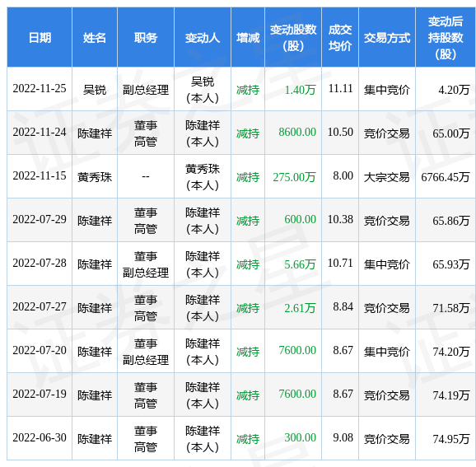Click the 变动人 column header
This screenshot has height=467, width=476.
(203, 38)
